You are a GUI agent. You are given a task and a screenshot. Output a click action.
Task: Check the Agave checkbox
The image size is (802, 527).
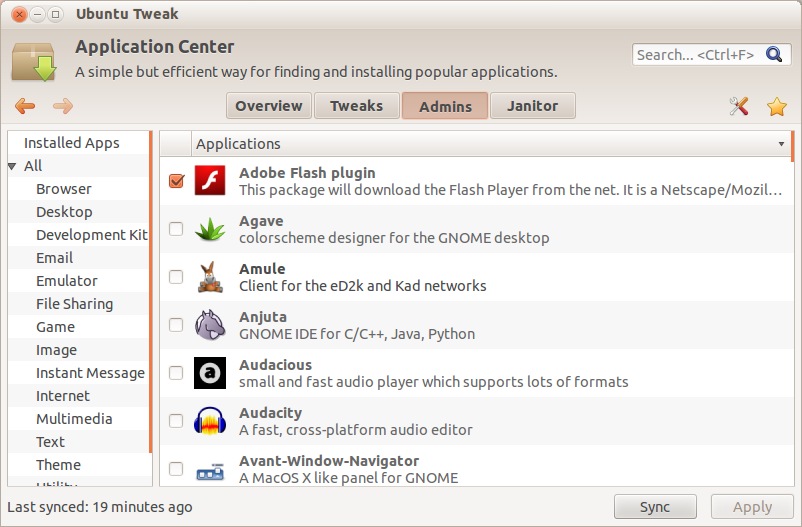pyautogui.click(x=176, y=229)
